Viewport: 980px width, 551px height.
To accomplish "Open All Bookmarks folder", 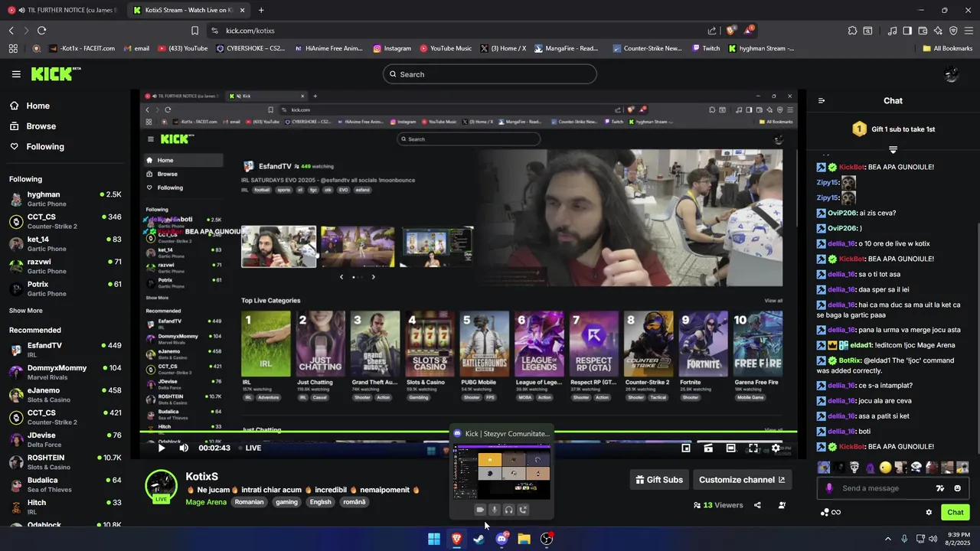I will tap(947, 48).
